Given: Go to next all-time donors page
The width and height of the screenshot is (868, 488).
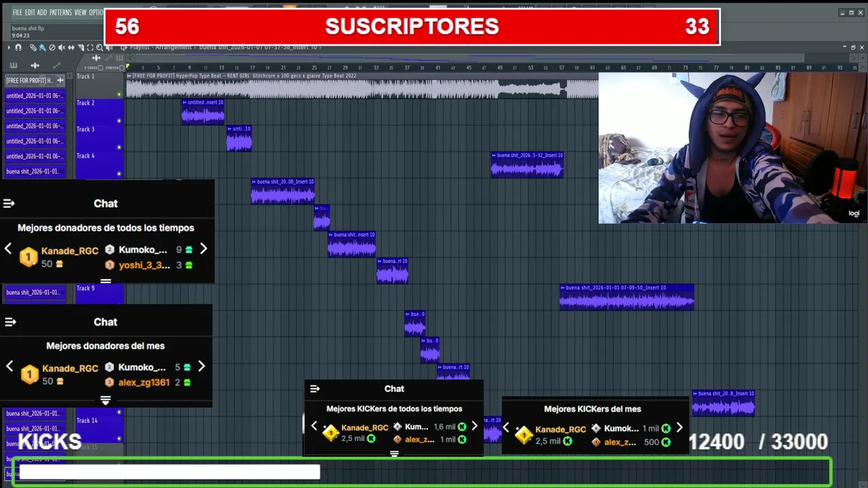Looking at the screenshot, I should [203, 249].
